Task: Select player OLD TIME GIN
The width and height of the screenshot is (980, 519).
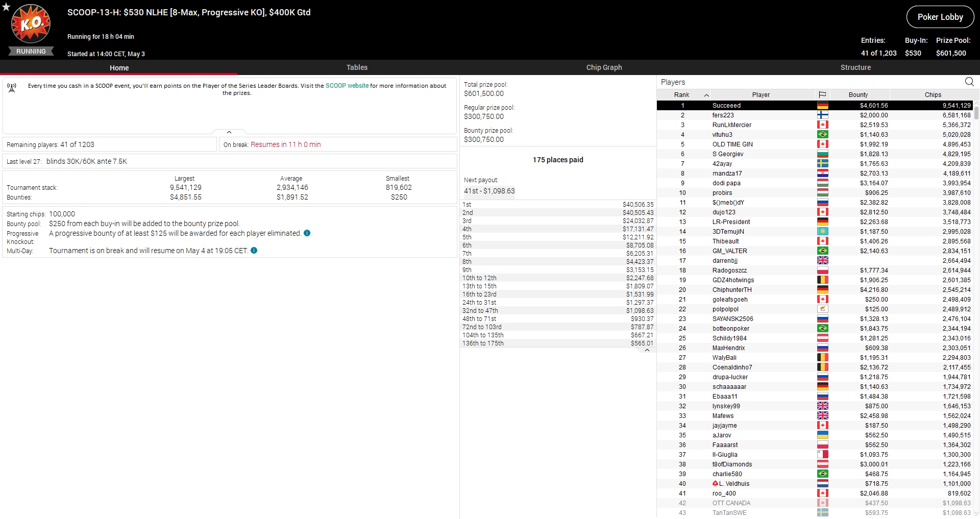Action: [815, 144]
